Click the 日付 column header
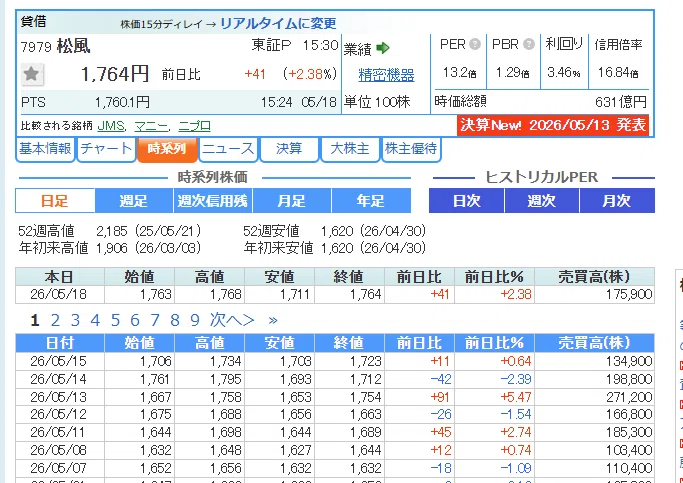Viewport: 683px width, 483px height. [60, 343]
